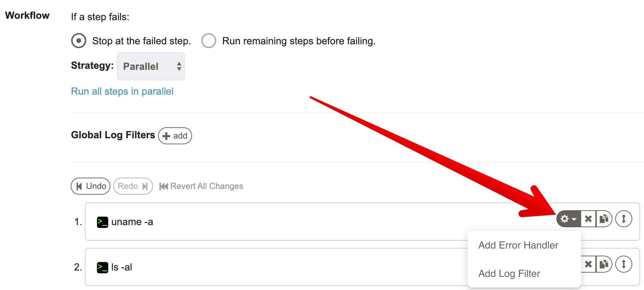The width and height of the screenshot is (644, 290).
Task: Choose Add Log Filter from menu
Action: [x=509, y=274]
